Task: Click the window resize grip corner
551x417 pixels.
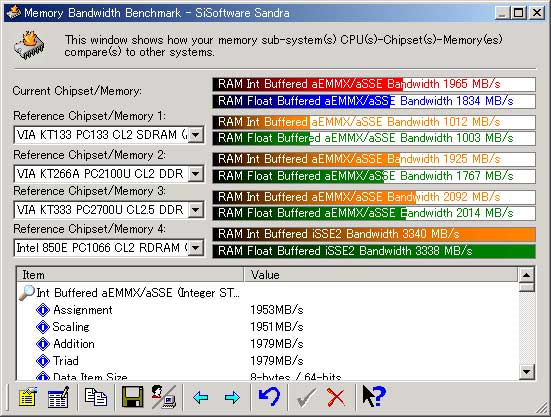Action: pos(541,408)
